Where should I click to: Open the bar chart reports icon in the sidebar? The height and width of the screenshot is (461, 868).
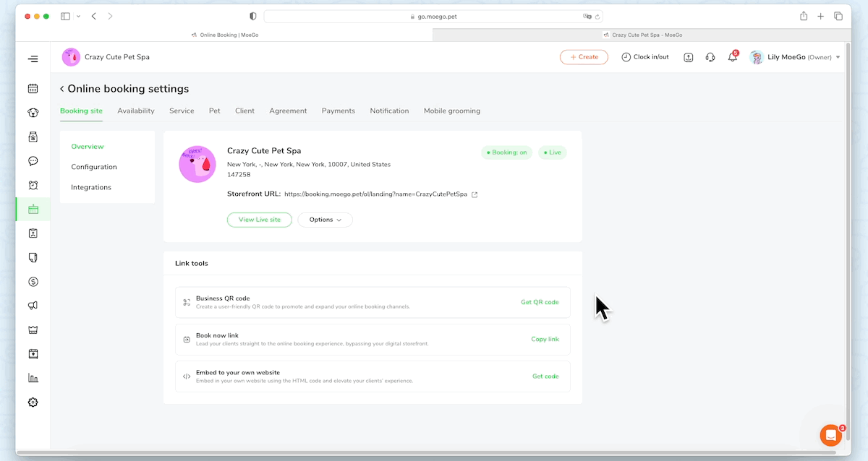coord(33,378)
